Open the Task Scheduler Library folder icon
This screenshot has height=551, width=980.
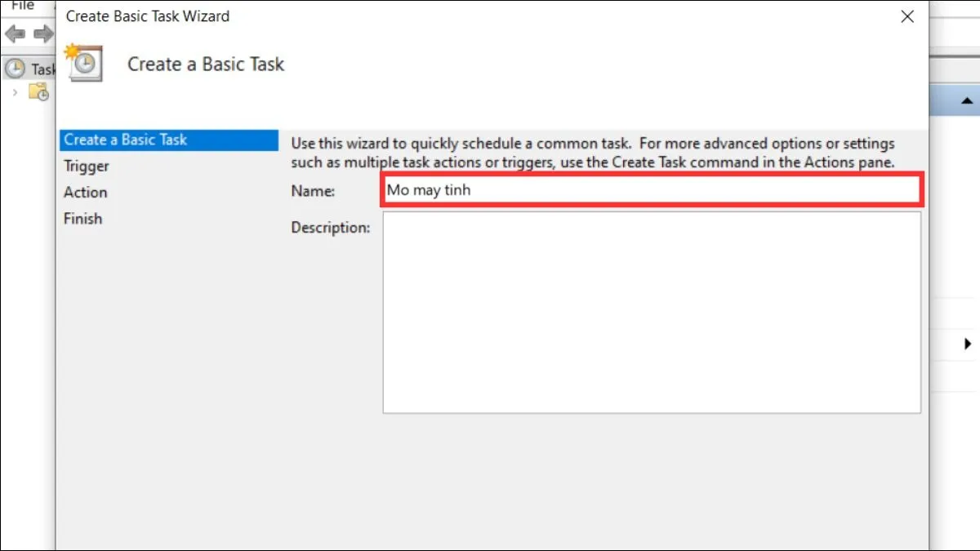(38, 92)
